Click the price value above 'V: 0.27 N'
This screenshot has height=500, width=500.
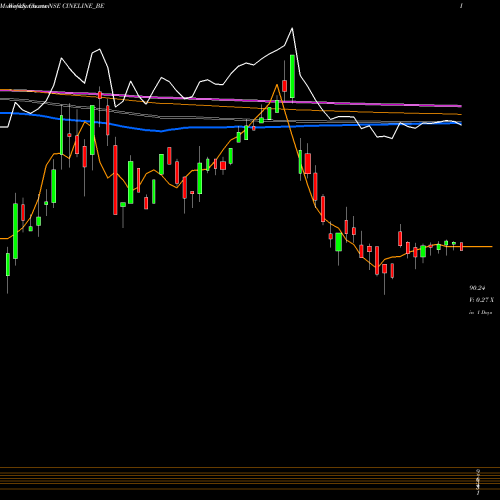477,288
